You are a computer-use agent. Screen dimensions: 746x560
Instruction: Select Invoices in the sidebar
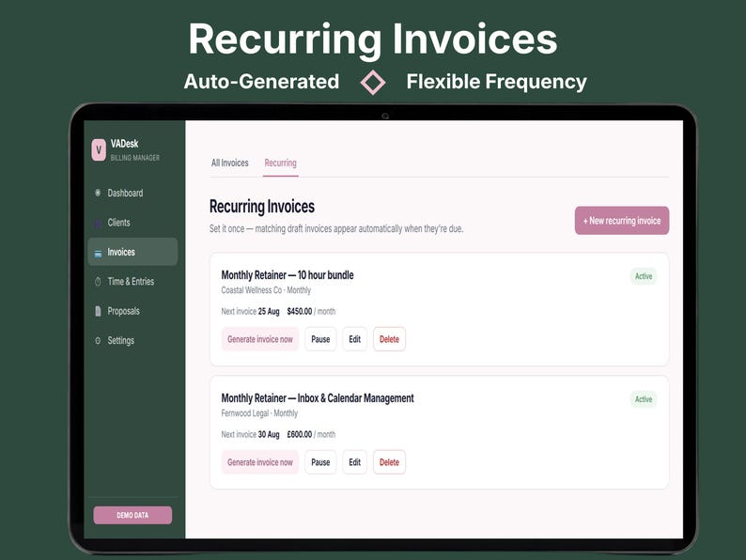(x=132, y=252)
